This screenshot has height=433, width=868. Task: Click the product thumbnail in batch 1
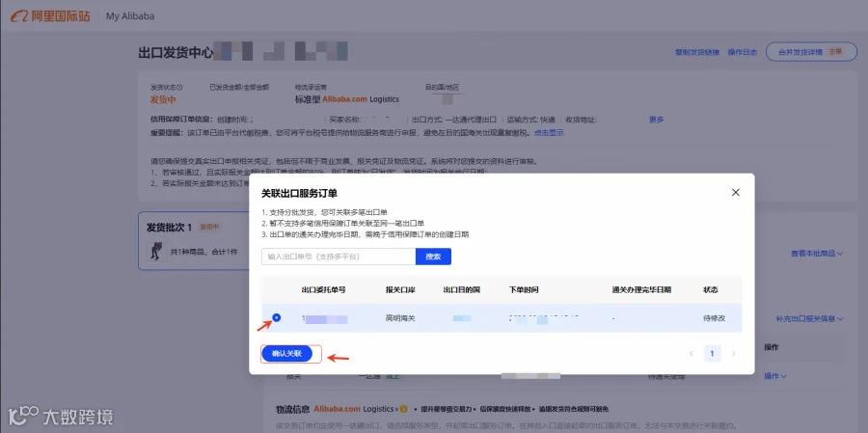tap(156, 251)
